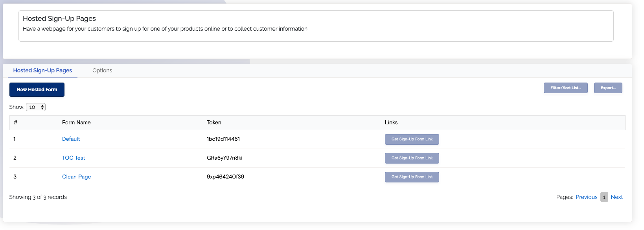644x230 pixels.
Task: Select the Hosted Sign-Up Pages tab
Action: [x=42, y=70]
